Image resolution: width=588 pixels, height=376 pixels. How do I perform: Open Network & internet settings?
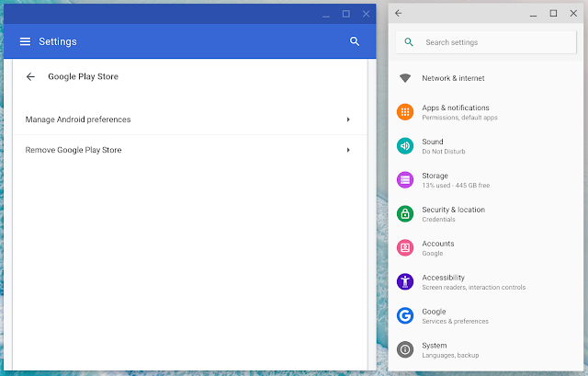click(x=486, y=78)
